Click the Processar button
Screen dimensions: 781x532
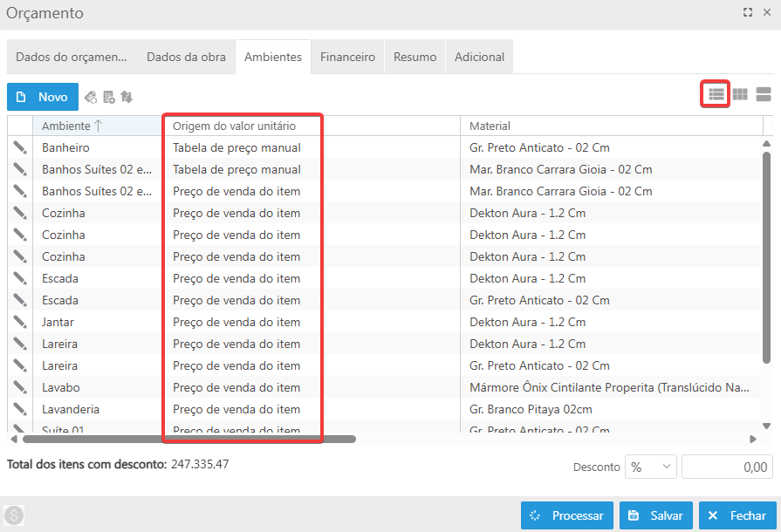(567, 515)
